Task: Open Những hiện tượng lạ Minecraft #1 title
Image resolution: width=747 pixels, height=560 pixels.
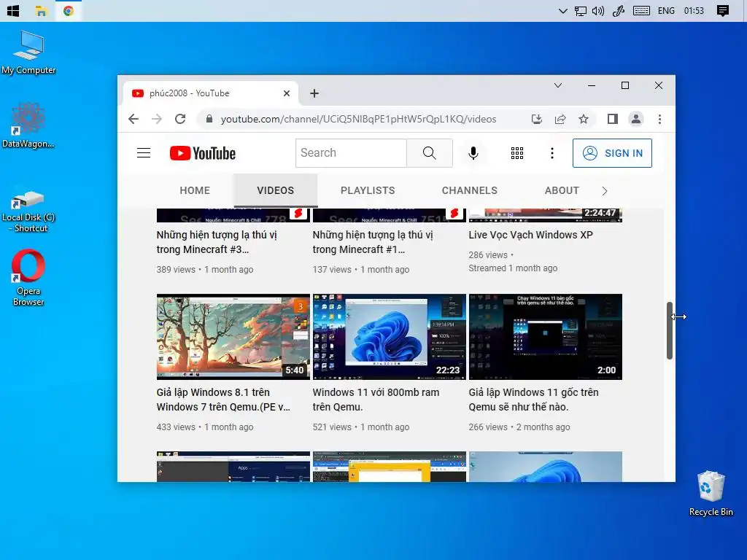Action: 373,242
